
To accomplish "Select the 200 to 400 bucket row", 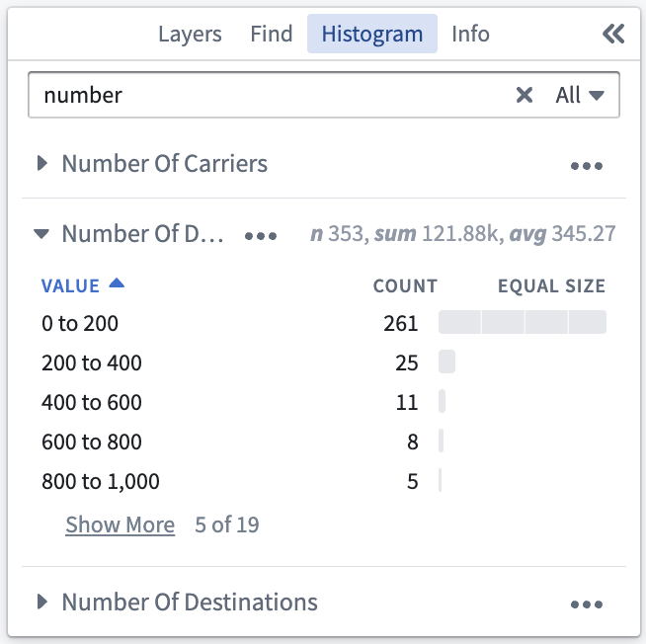I will coord(323,362).
